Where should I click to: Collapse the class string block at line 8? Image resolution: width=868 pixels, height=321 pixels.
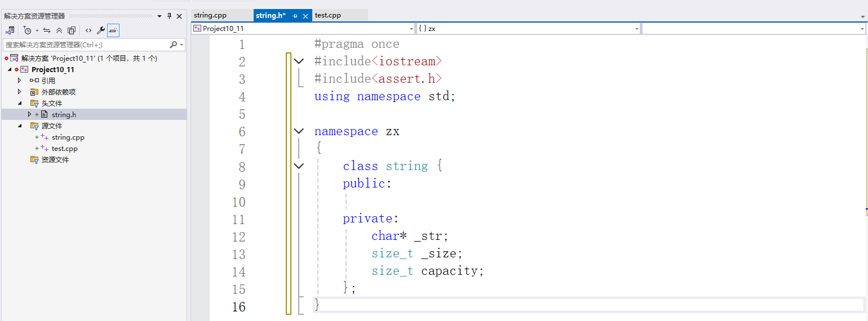(299, 166)
